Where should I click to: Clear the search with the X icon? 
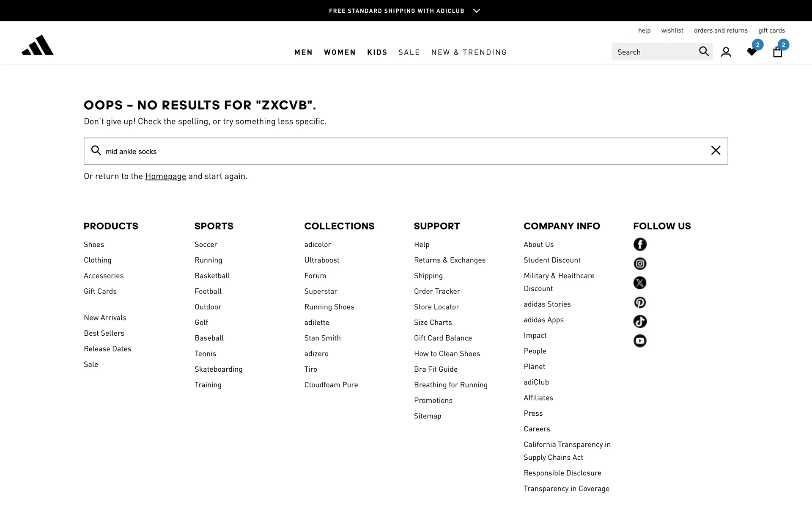pyautogui.click(x=716, y=150)
